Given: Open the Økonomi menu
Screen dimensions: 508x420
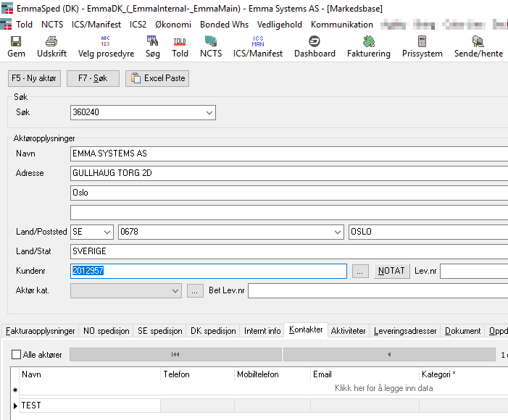Looking at the screenshot, I should (x=173, y=24).
